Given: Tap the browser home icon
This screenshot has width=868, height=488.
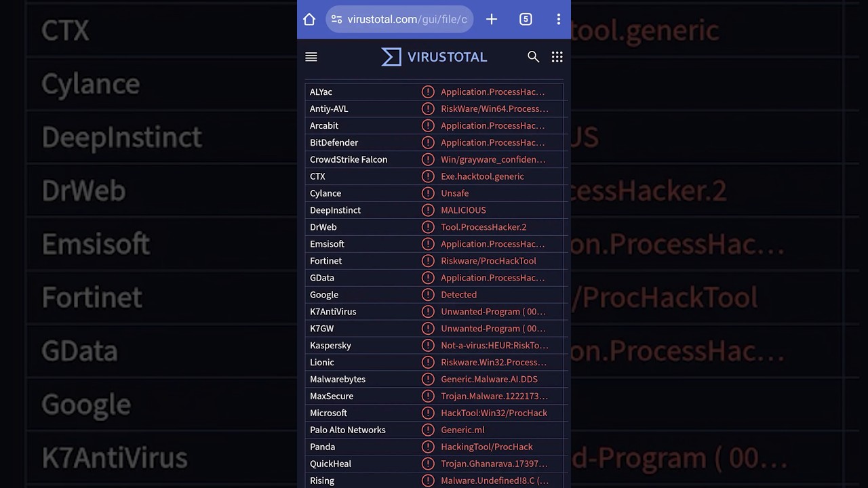Looking at the screenshot, I should click(309, 20).
